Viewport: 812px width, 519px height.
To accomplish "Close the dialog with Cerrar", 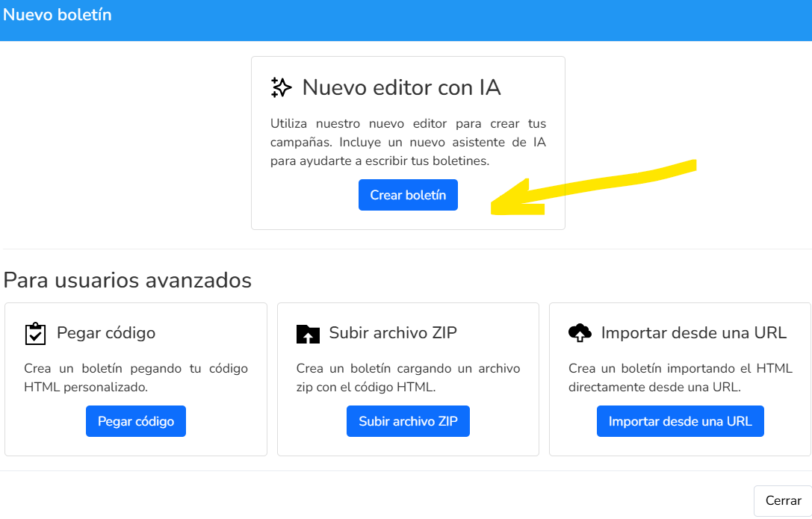I will (783, 500).
